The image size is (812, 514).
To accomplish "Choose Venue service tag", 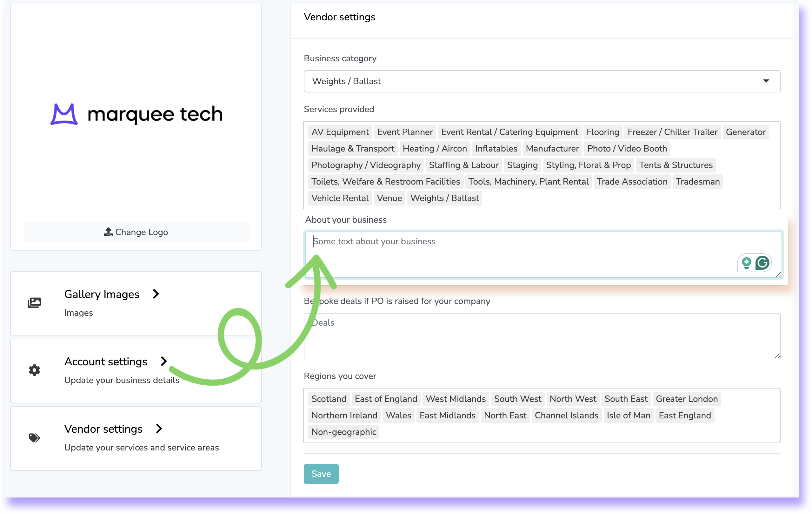I will click(x=389, y=198).
